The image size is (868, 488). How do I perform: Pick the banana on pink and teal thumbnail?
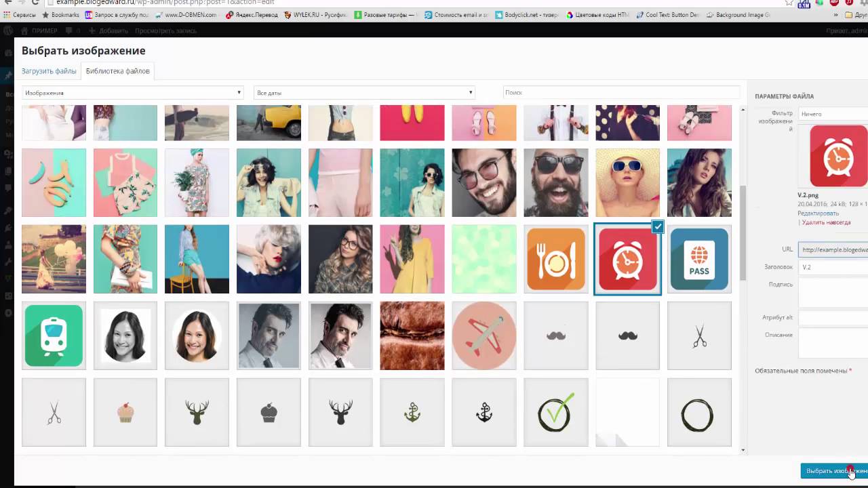pos(54,183)
